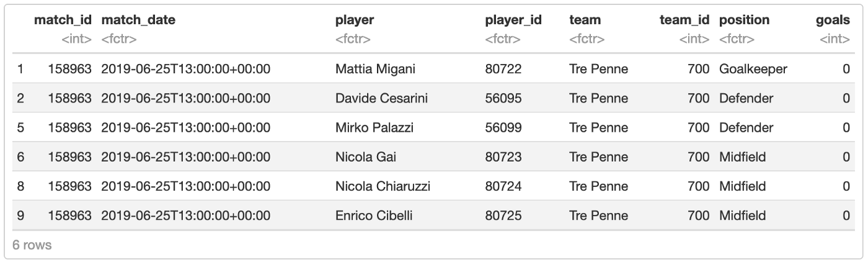
Task: Click player_id value 80725
Action: (x=503, y=216)
